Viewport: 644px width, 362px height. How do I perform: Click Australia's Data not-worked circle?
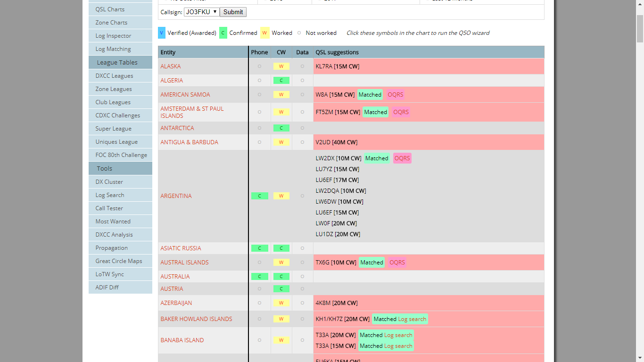coord(302,277)
